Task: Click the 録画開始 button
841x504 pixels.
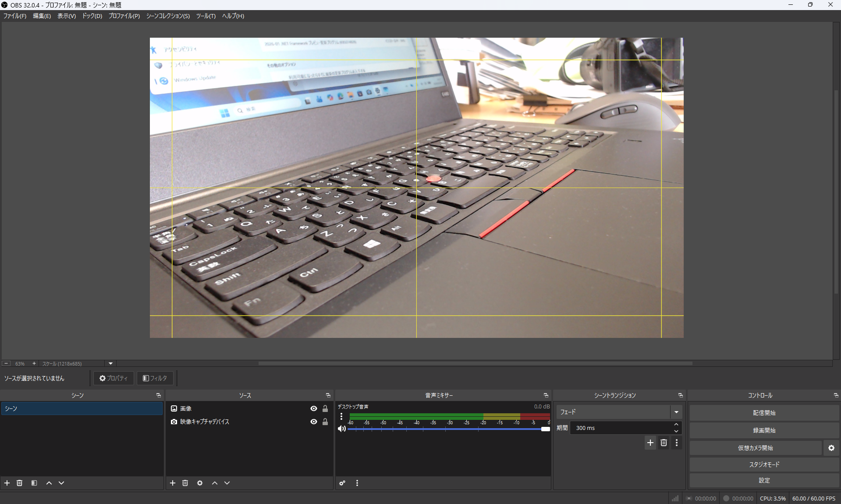Action: 764,430
